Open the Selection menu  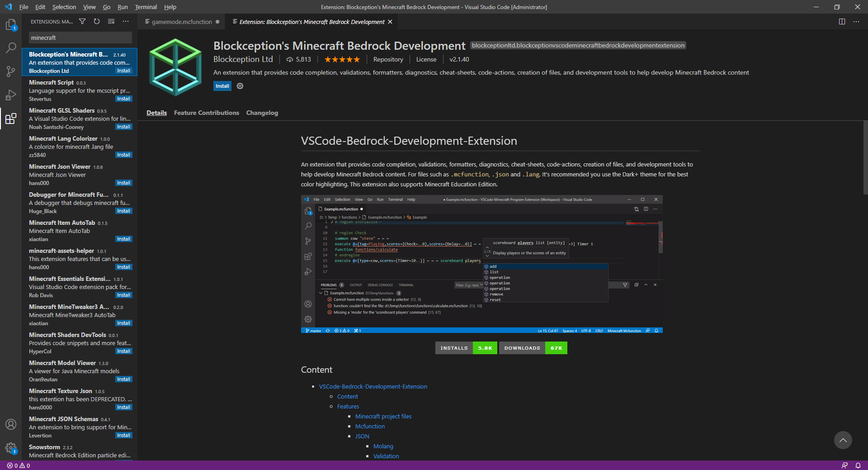point(64,7)
